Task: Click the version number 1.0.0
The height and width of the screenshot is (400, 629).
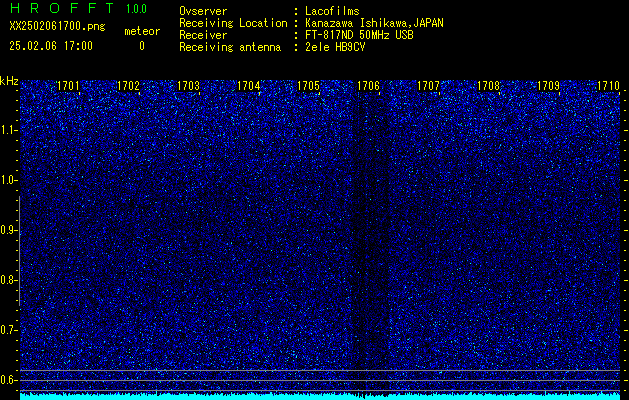Action: pos(136,9)
